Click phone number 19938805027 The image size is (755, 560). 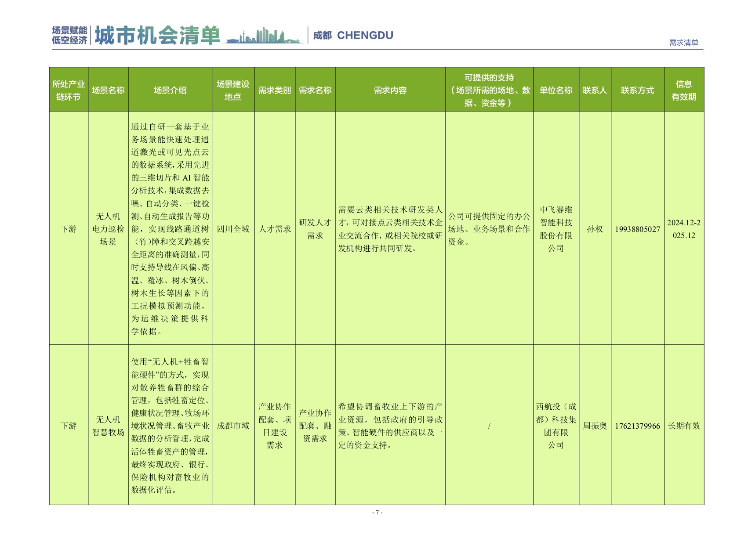[x=637, y=229]
